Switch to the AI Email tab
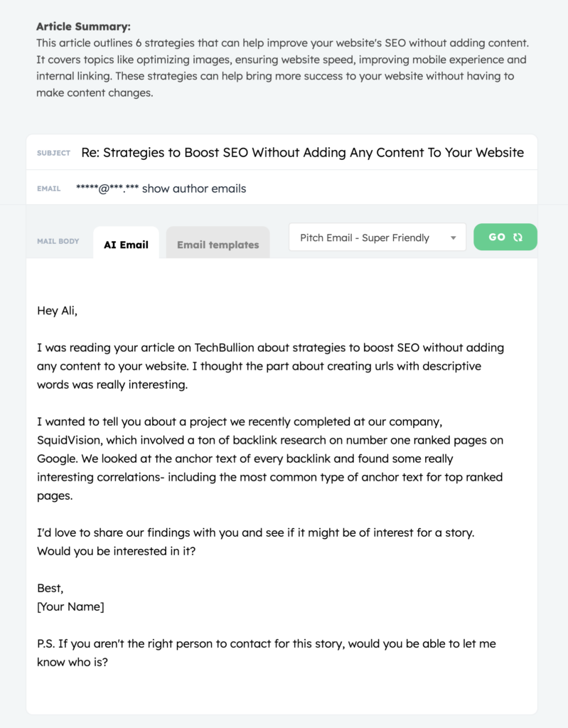This screenshot has width=568, height=728. 126,243
